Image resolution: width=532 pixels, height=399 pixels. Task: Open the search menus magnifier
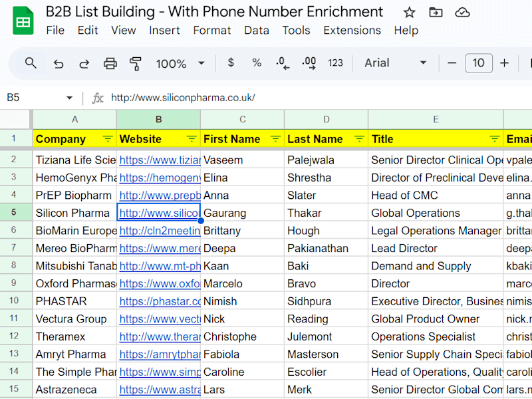point(31,63)
